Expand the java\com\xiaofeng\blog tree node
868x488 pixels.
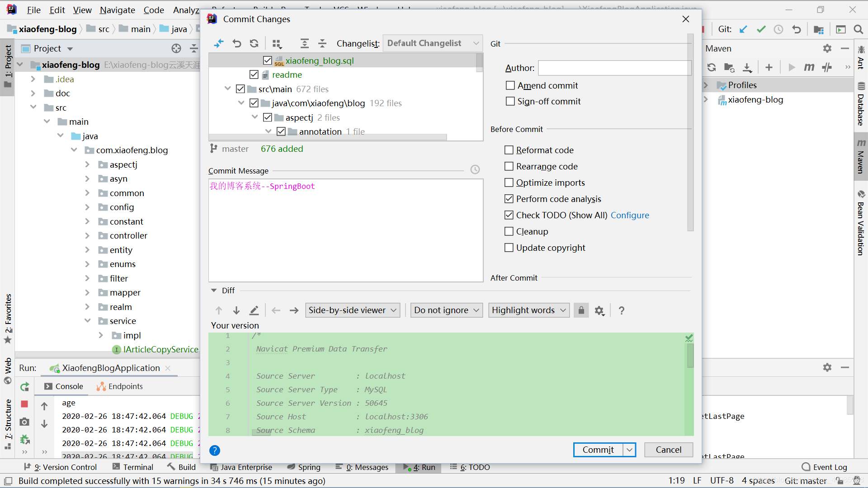point(242,103)
